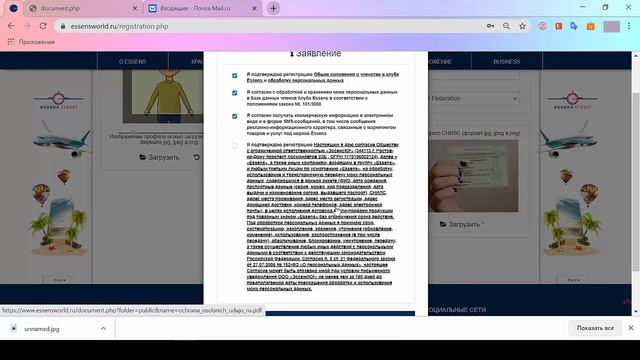The height and width of the screenshot is (360, 640).
Task: Open Chrome's three-dot menu
Action: pyautogui.click(x=629, y=26)
